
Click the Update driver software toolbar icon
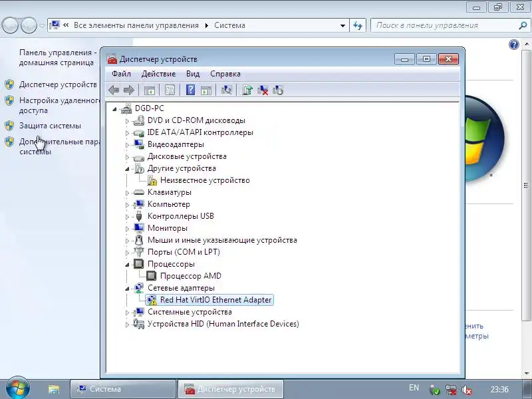coord(247,90)
